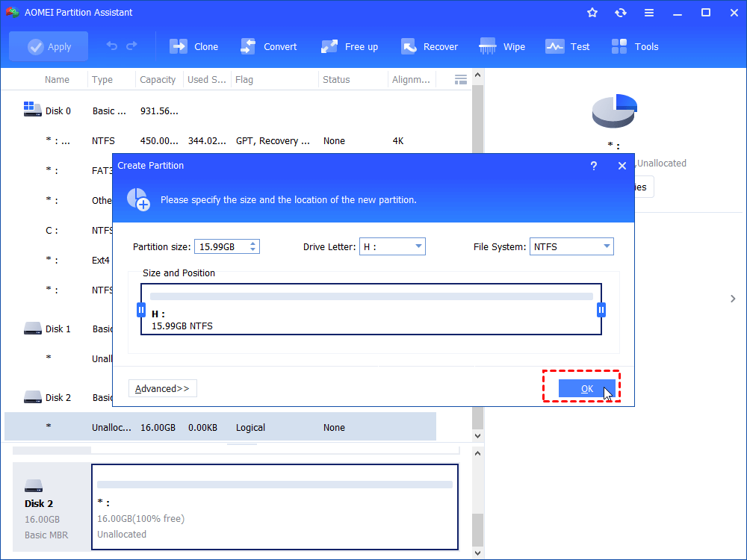Open dialog help via the question mark
The image size is (747, 560).
click(593, 166)
